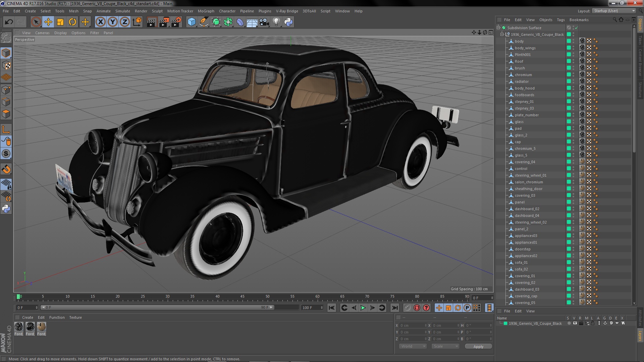Add a Camera object

point(264,22)
